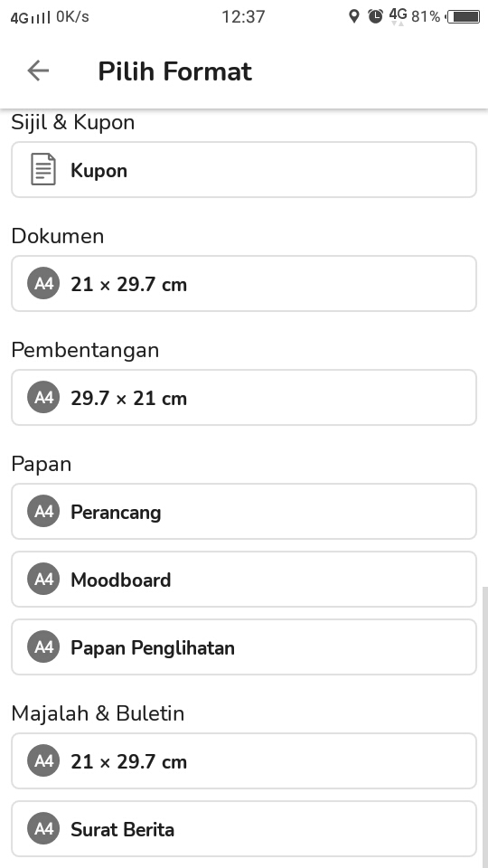The height and width of the screenshot is (868, 488).
Task: Tap the A4 badge under Pembentangan
Action: click(43, 398)
